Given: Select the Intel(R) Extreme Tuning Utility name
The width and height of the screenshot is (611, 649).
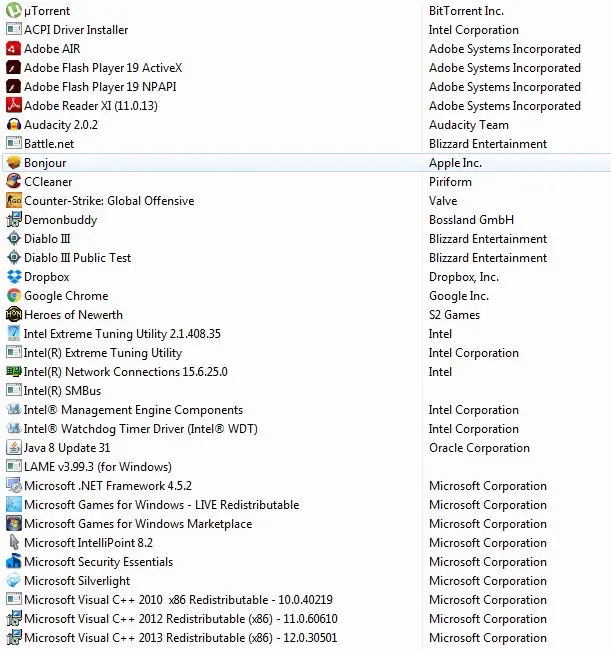Looking at the screenshot, I should click(103, 353).
